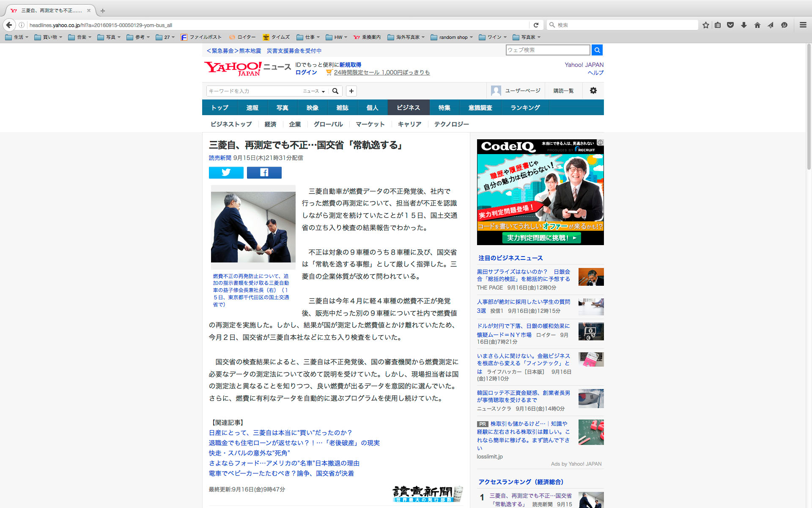Open related article about 日産 and 三菱自
This screenshot has width=812, height=508.
point(280,433)
